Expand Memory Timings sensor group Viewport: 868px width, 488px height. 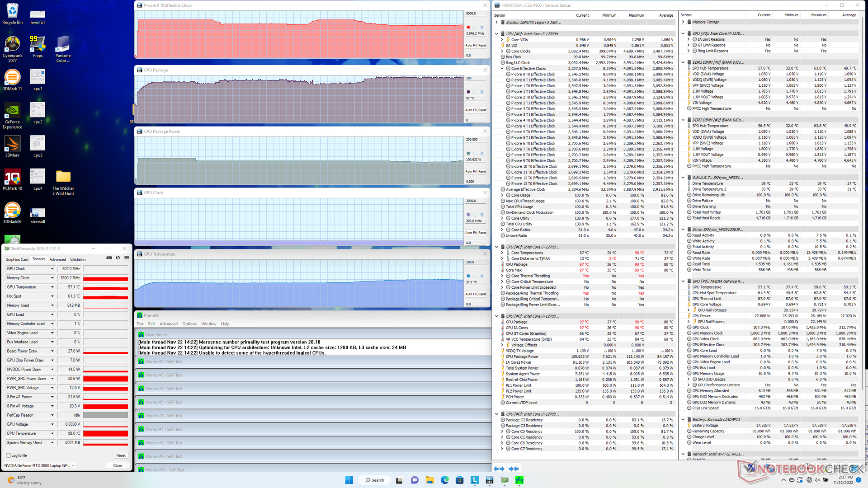click(x=683, y=22)
